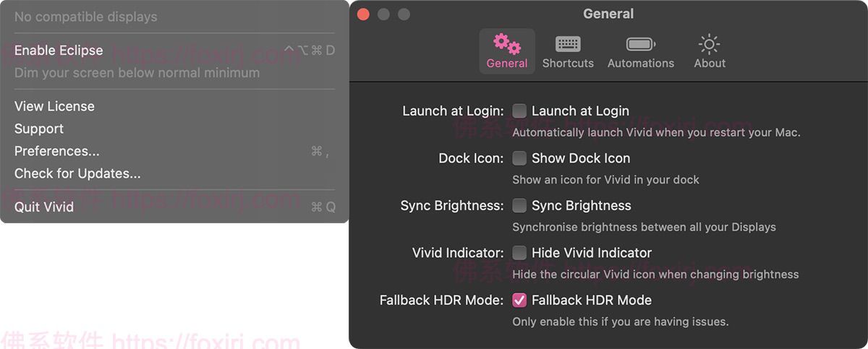Open the General gears icon tab
This screenshot has width=868, height=349.
point(506,45)
